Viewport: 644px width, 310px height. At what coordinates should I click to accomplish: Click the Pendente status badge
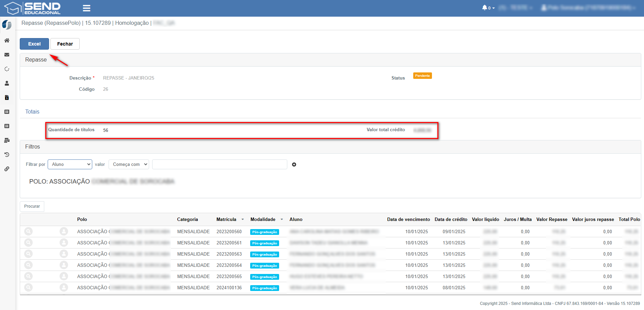pos(422,76)
